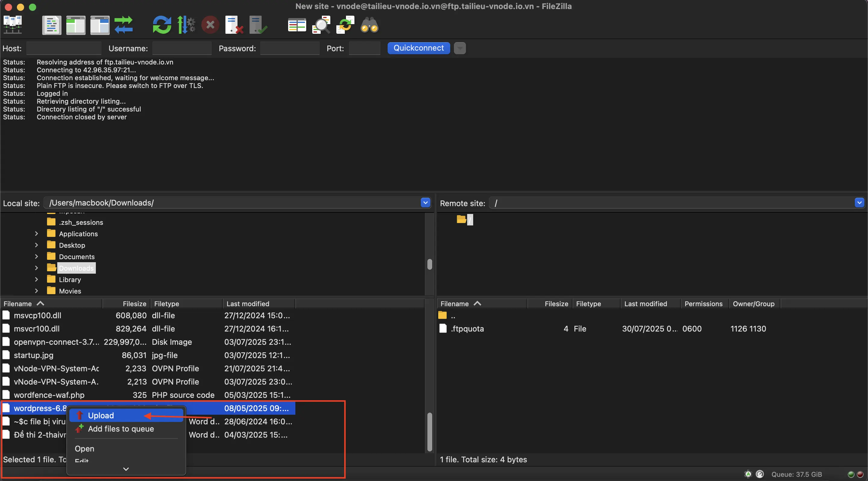Select the Applications folder in tree
This screenshot has width=868, height=481.
[78, 234]
